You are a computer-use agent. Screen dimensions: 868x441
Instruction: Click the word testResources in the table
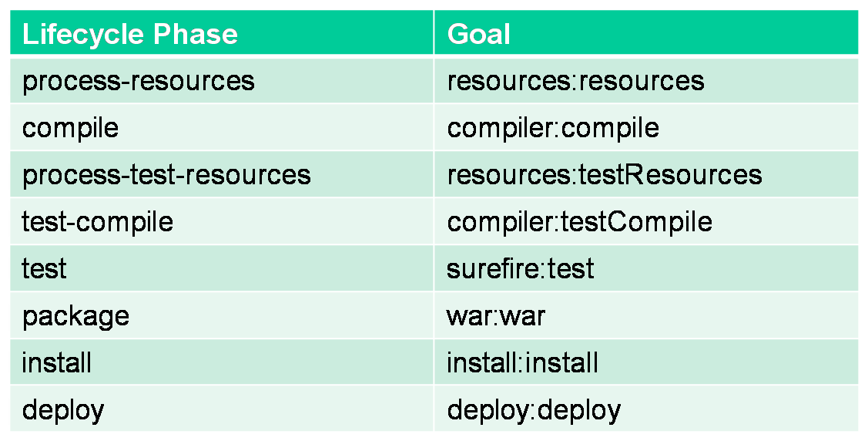(x=669, y=174)
